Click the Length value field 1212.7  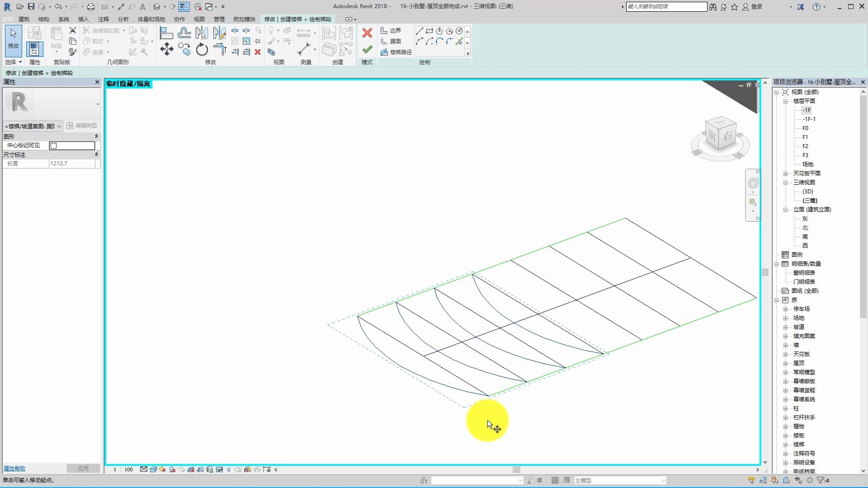click(72, 164)
